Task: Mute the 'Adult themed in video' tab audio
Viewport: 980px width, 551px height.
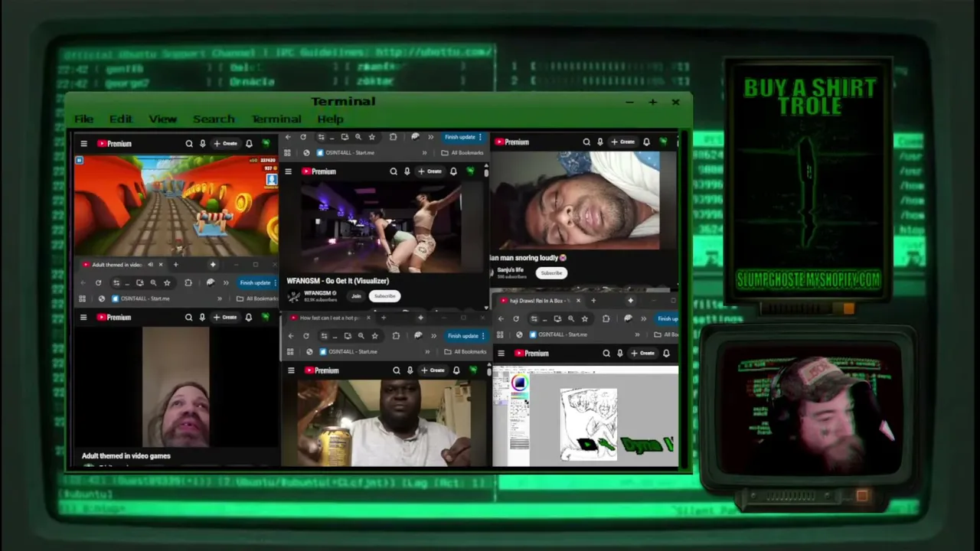Action: (151, 265)
